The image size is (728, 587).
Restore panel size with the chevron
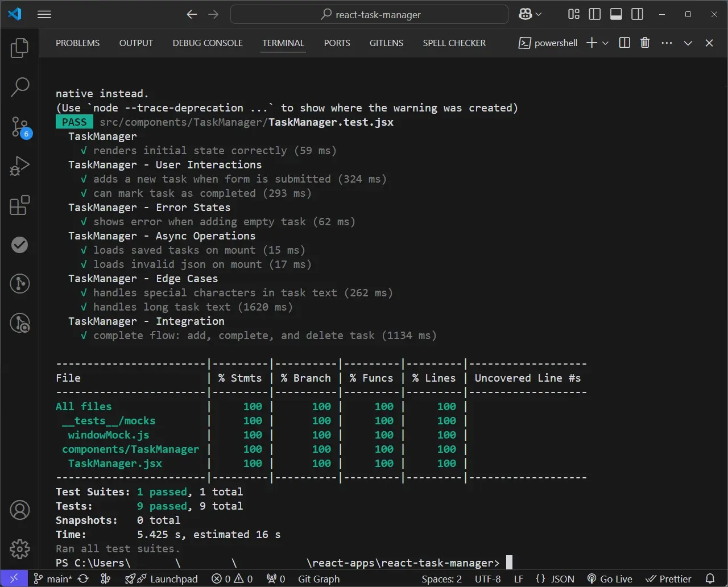click(688, 43)
